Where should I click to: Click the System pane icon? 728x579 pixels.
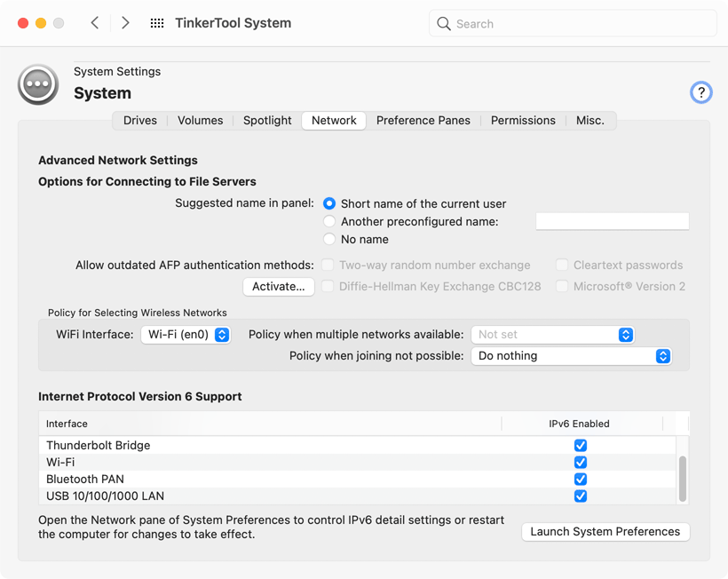38,84
